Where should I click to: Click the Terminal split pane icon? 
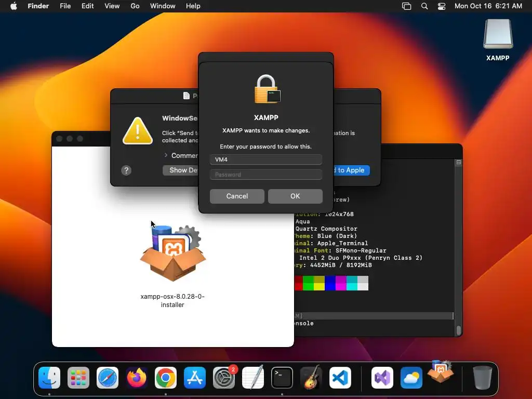coord(459,163)
